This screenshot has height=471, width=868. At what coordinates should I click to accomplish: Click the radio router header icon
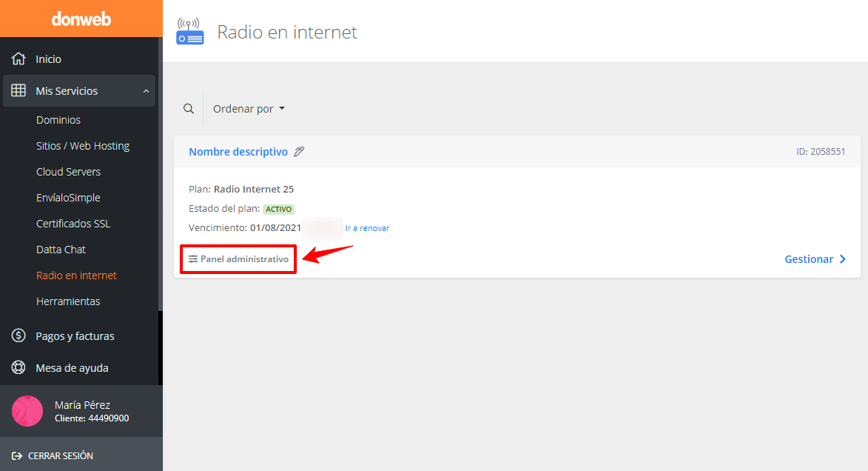[190, 31]
